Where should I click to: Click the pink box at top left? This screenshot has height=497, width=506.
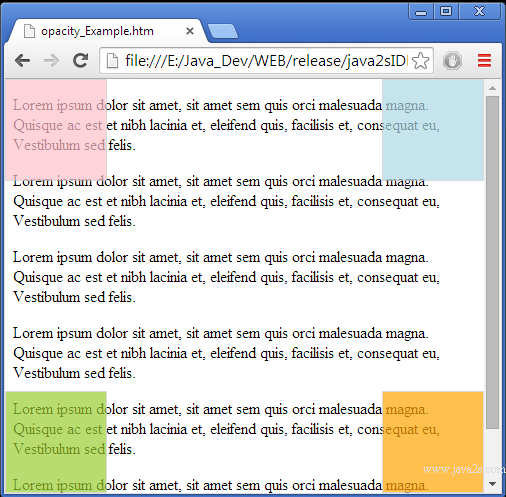pos(56,130)
